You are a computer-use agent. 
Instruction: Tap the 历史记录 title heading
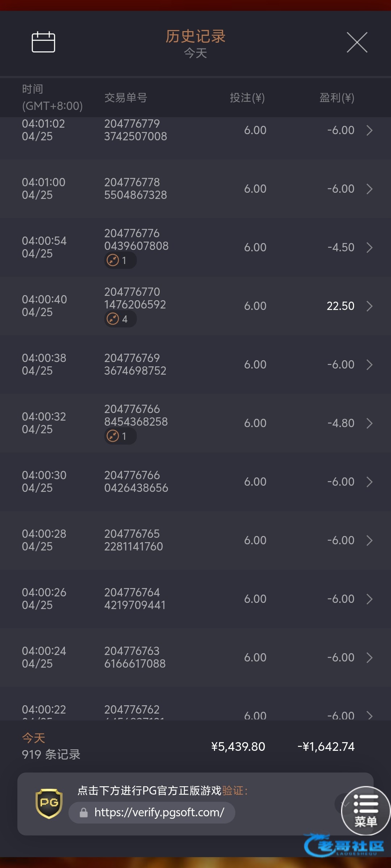tap(195, 37)
